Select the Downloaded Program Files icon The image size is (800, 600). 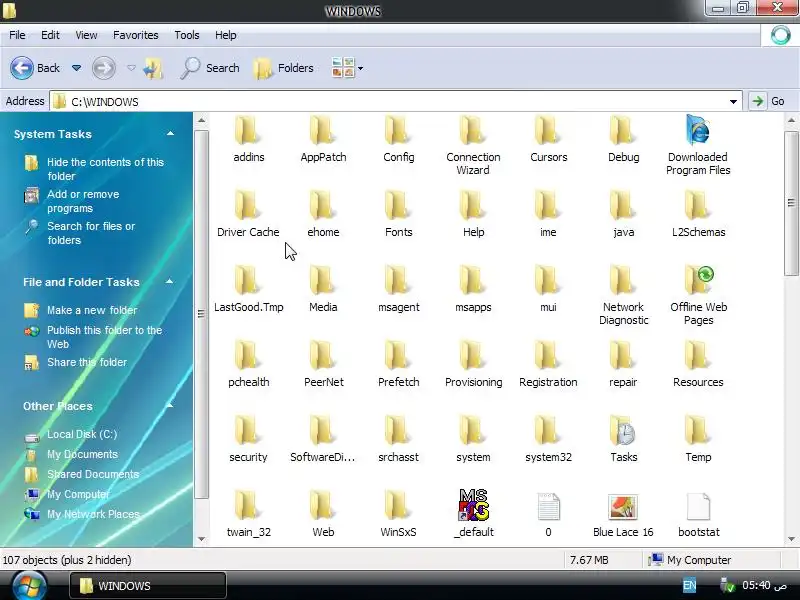pyautogui.click(x=698, y=131)
